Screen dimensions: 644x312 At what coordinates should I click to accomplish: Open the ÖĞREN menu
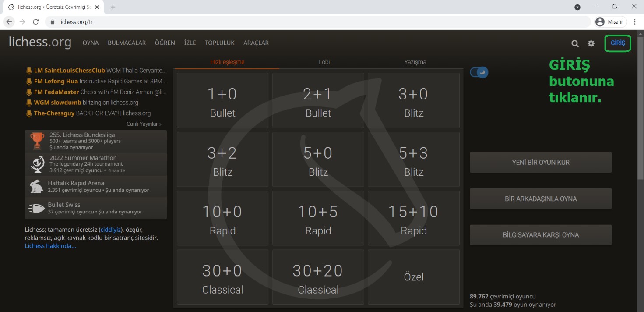point(165,43)
